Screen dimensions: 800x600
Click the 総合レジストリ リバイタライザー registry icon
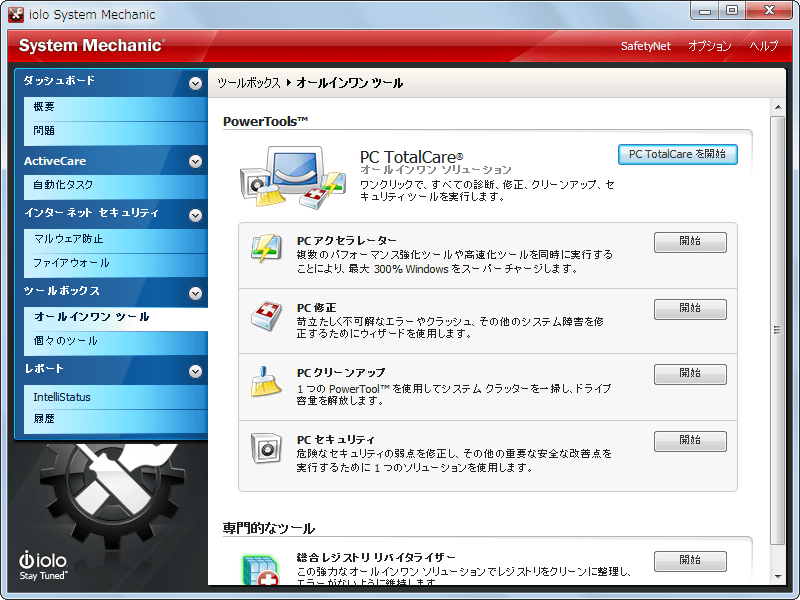pos(261,570)
